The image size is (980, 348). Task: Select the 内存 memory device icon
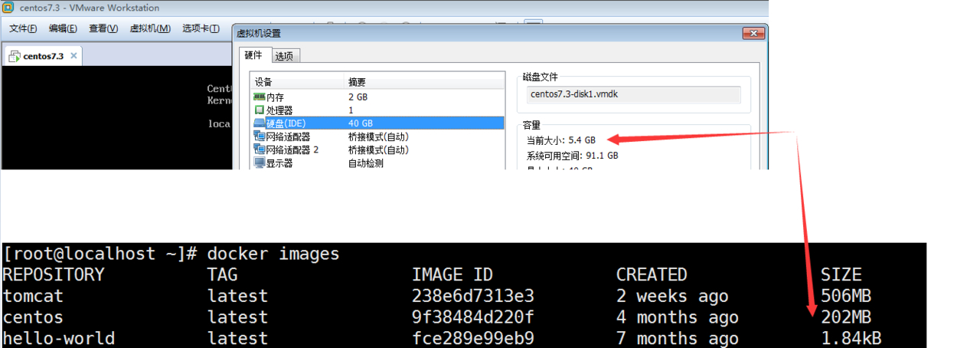tap(260, 97)
